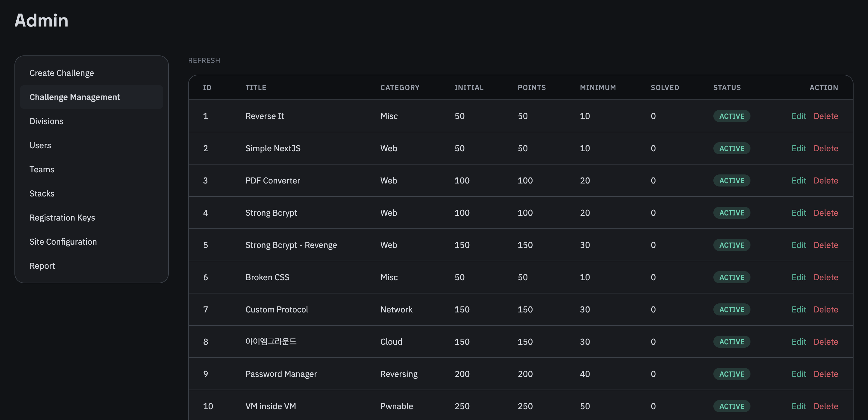Open Registration Keys page
Image resolution: width=868 pixels, height=420 pixels.
[62, 218]
